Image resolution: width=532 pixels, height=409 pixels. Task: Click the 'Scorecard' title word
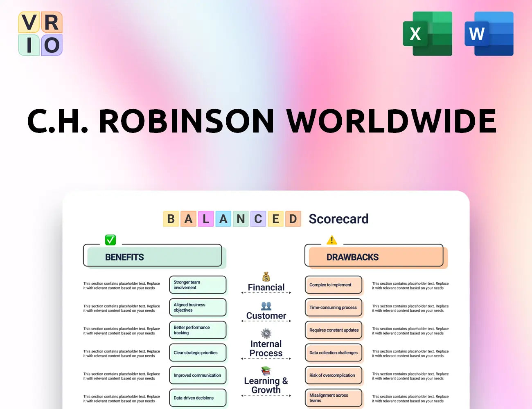(338, 219)
